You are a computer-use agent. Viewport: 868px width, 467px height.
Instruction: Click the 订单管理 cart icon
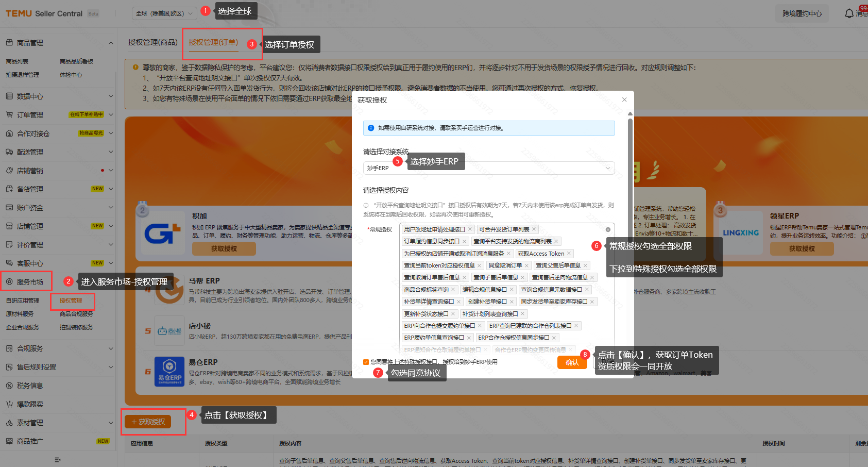point(9,115)
